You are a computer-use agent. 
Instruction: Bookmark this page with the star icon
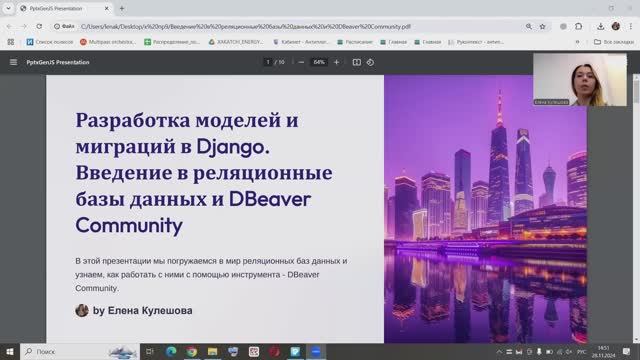coord(542,26)
